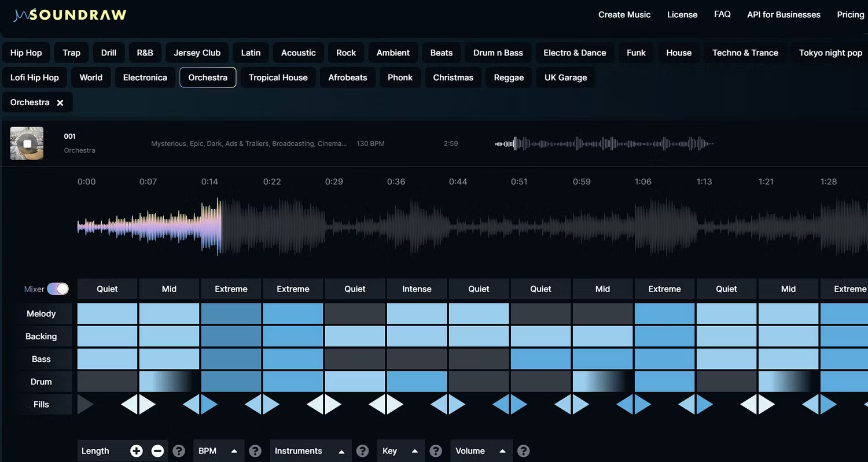Screen dimensions: 868x462
Task: Select the Rock genre tab
Action: [x=345, y=52]
